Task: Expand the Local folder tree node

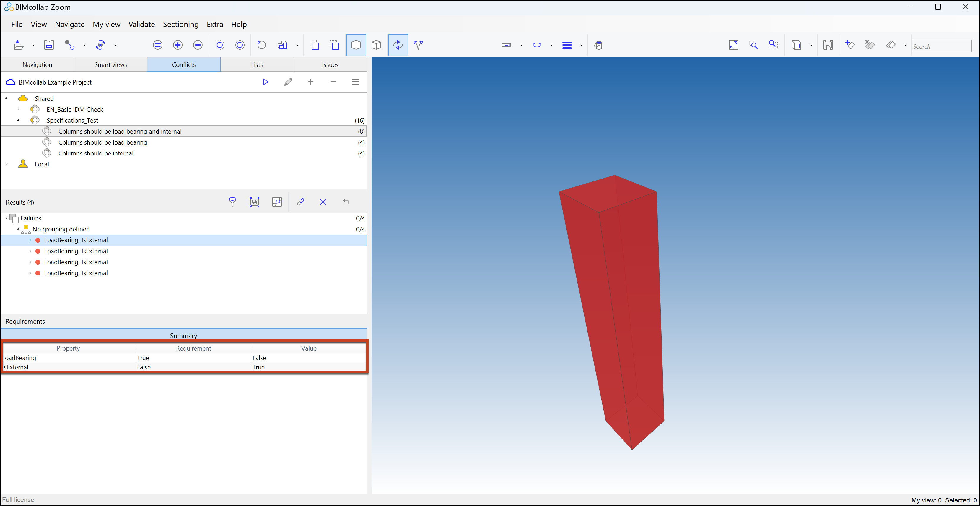Action: coord(6,164)
